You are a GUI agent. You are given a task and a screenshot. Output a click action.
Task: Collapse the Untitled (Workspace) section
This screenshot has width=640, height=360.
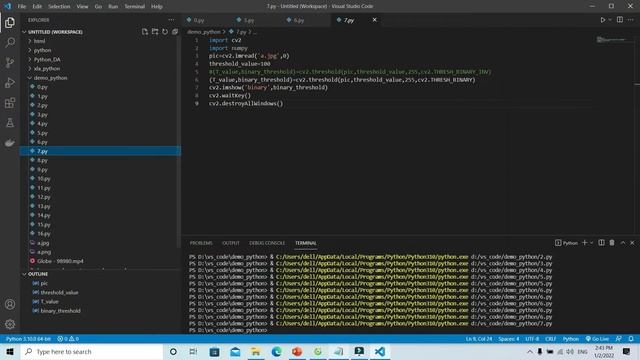[x=55, y=32]
